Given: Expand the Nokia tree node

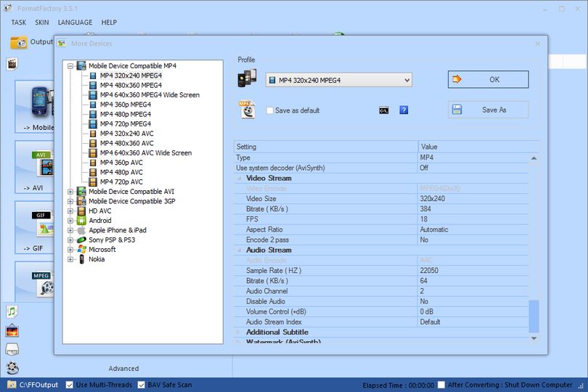Looking at the screenshot, I should [70, 260].
